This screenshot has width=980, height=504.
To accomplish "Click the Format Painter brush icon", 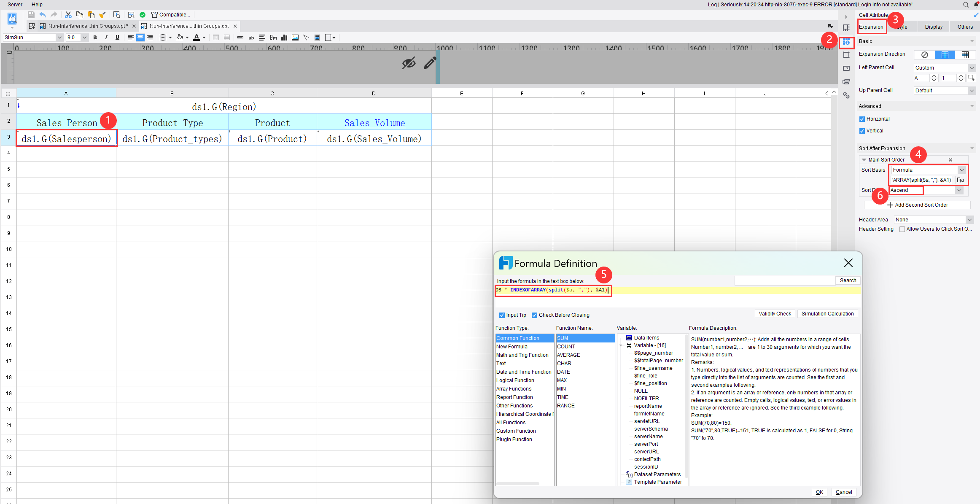I will pos(102,15).
